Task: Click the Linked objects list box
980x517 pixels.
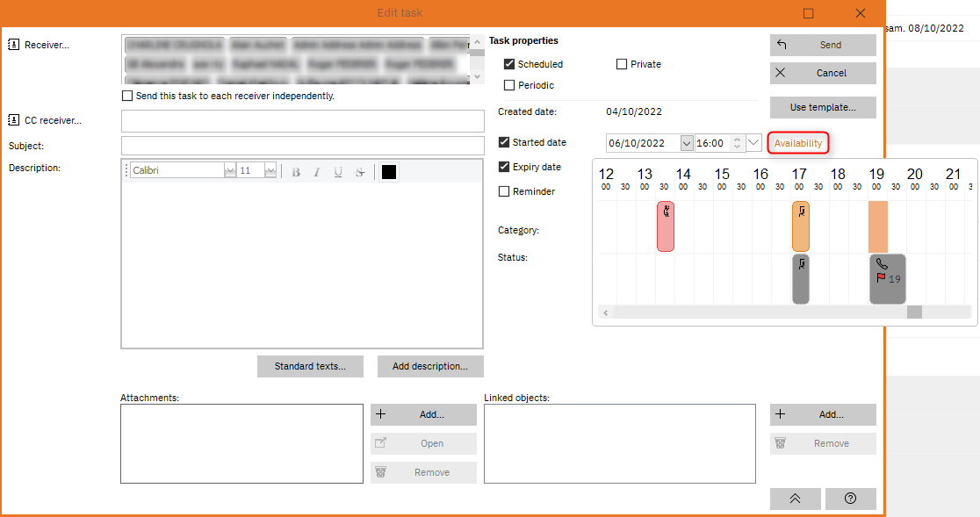Action: [x=619, y=443]
